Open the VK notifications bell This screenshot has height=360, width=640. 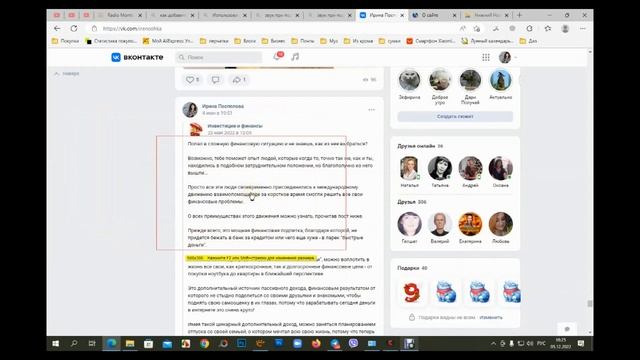[278, 57]
